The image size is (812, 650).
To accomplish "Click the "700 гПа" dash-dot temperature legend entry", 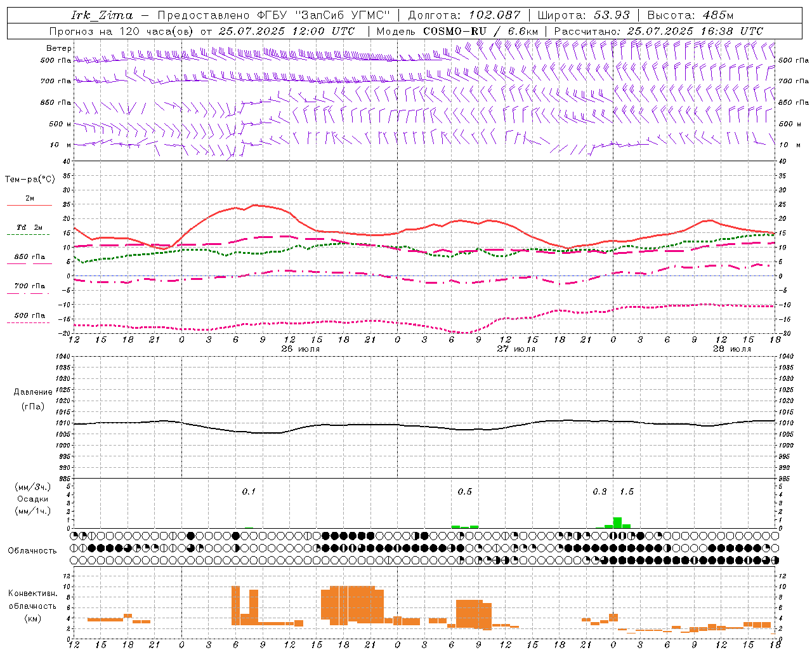I will (29, 286).
